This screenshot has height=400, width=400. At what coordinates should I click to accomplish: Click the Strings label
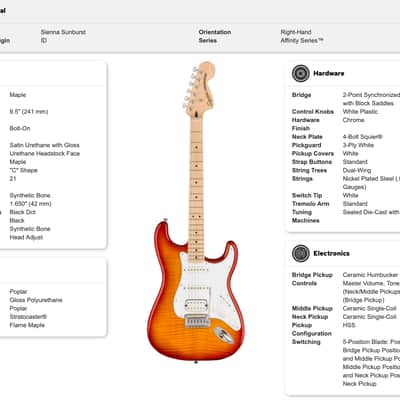[302, 179]
